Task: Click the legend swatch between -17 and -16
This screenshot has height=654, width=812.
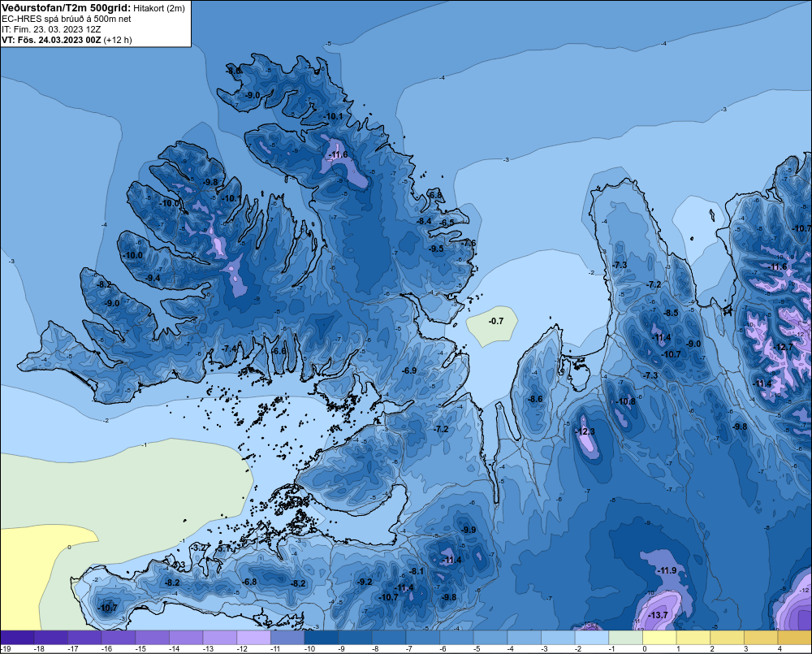Action: tap(85, 638)
